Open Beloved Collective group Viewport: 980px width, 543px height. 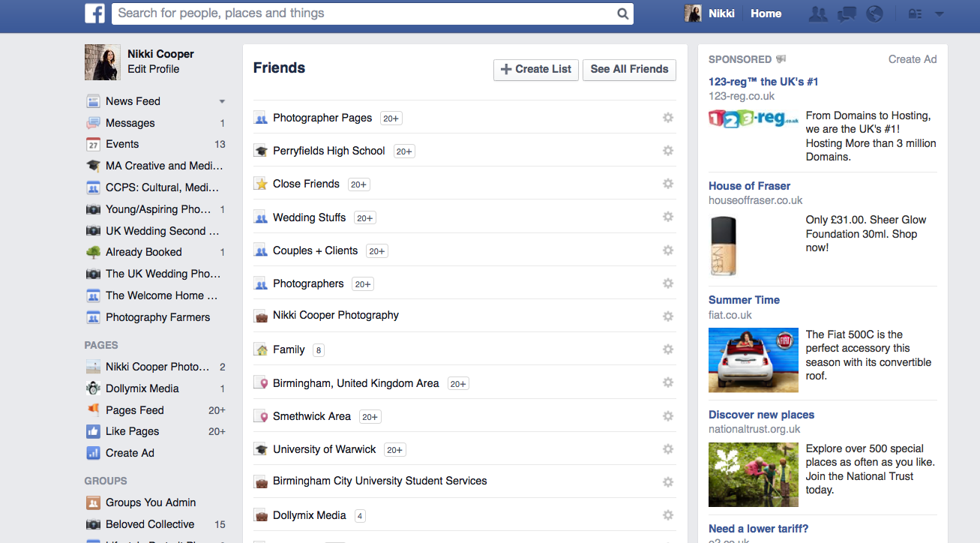coord(150,524)
